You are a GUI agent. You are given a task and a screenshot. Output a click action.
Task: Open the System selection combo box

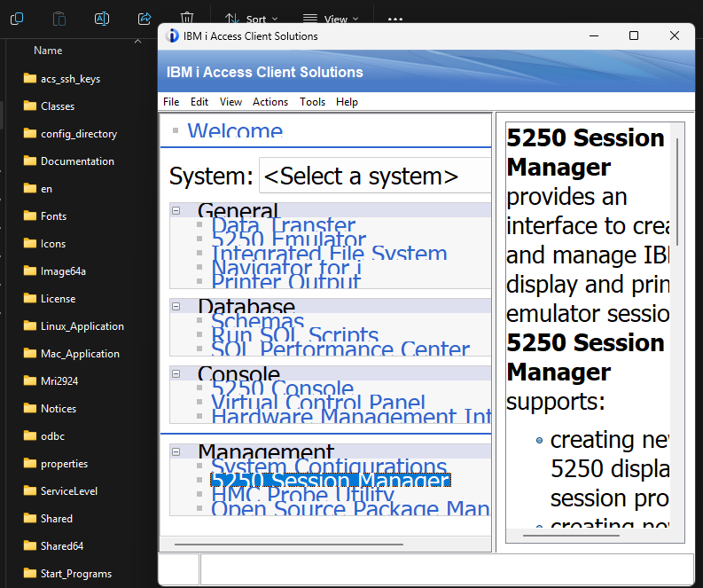pyautogui.click(x=375, y=176)
